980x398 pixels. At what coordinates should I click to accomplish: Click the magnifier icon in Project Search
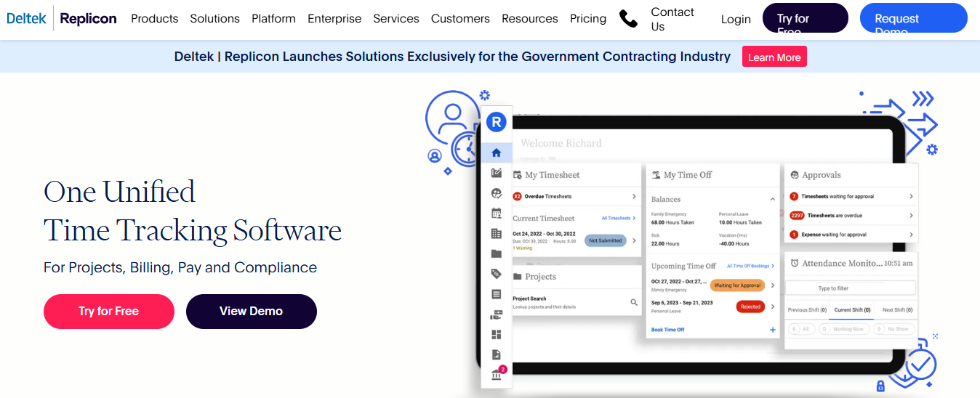coord(634,302)
